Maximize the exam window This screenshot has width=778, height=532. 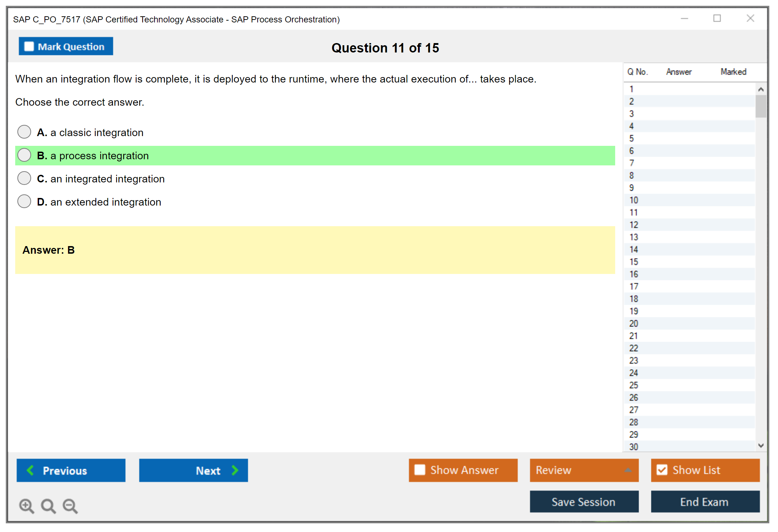click(717, 18)
